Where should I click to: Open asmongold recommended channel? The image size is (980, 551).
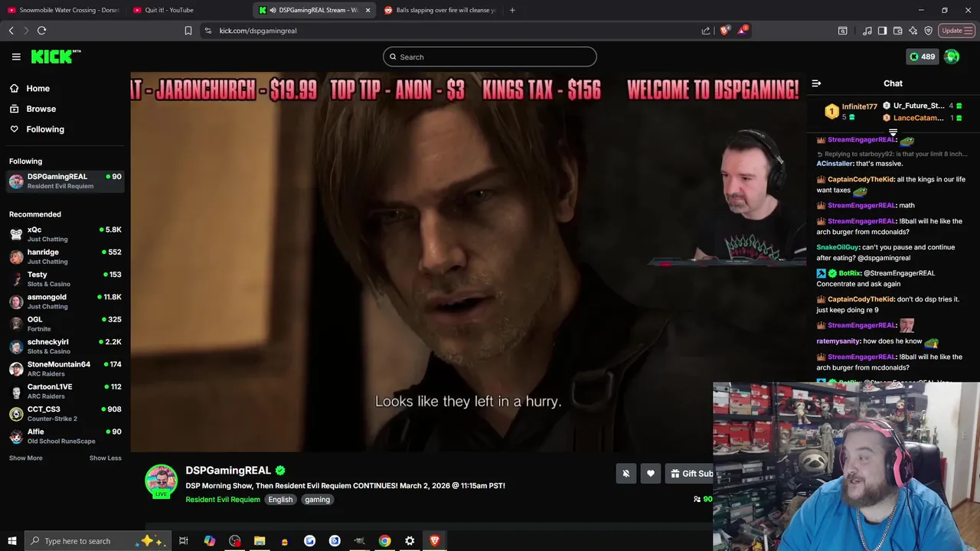point(65,302)
